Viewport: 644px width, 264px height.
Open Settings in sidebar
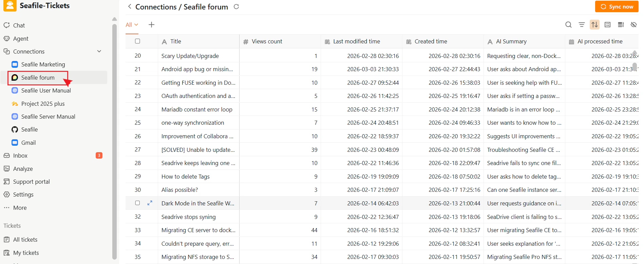point(23,195)
